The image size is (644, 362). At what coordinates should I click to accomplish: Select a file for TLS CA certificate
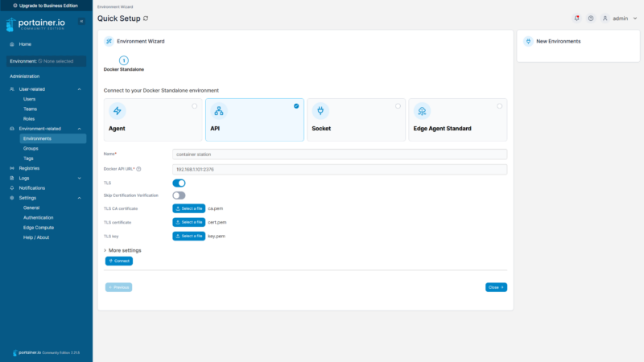pos(189,208)
